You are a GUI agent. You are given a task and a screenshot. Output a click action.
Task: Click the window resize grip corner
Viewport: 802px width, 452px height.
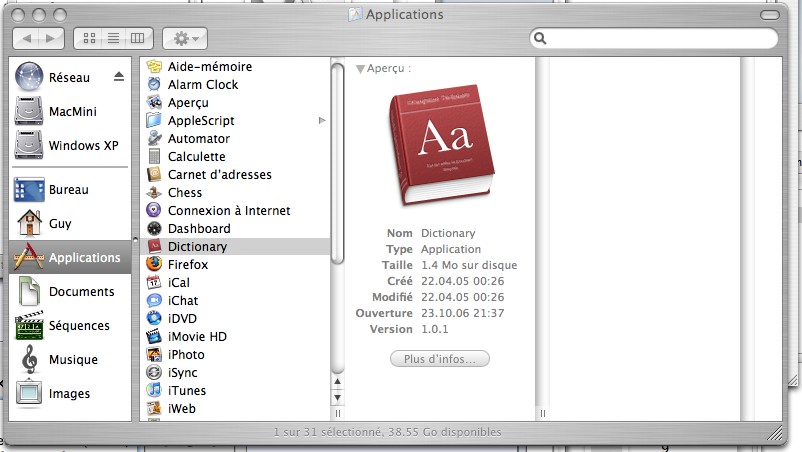tap(775, 433)
